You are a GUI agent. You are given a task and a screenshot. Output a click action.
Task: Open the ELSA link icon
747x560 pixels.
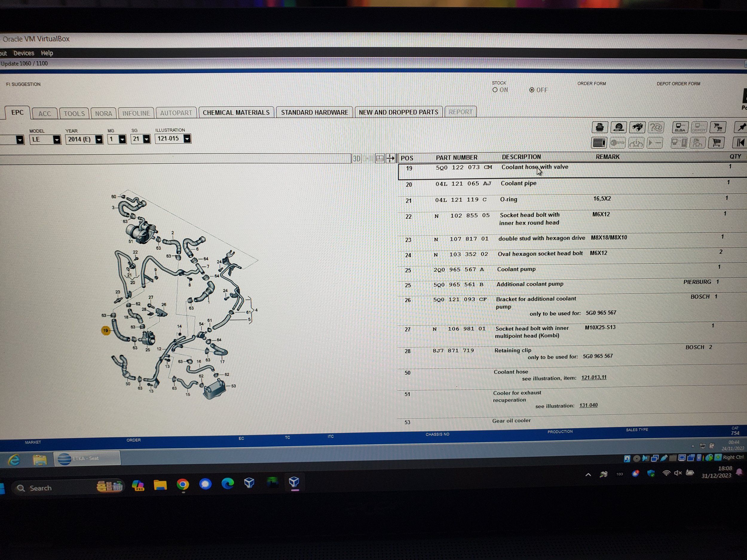tap(680, 127)
